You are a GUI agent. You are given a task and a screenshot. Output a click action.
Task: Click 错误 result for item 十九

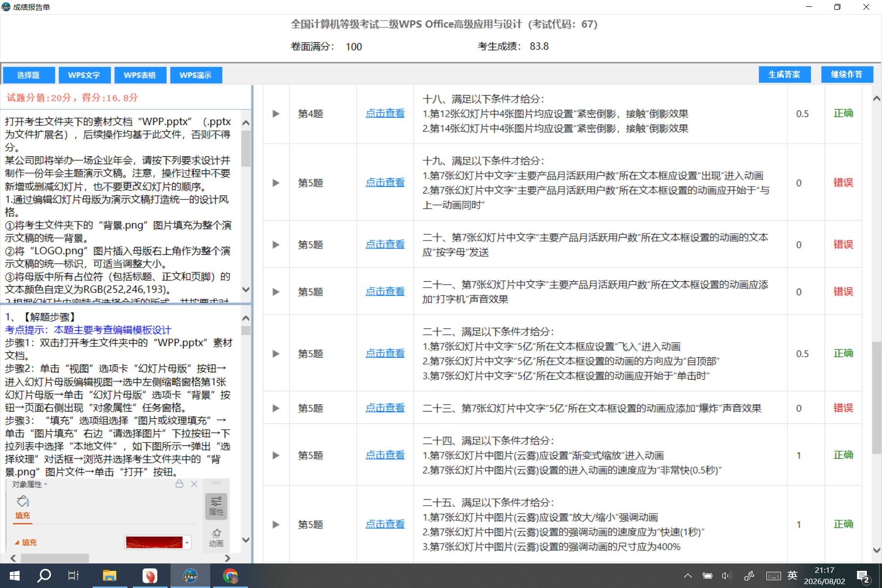click(x=843, y=183)
